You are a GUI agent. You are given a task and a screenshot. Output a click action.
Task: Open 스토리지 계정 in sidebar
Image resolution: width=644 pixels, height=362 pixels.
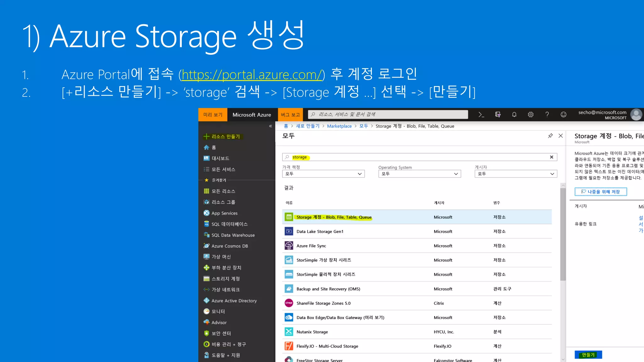[222, 279]
